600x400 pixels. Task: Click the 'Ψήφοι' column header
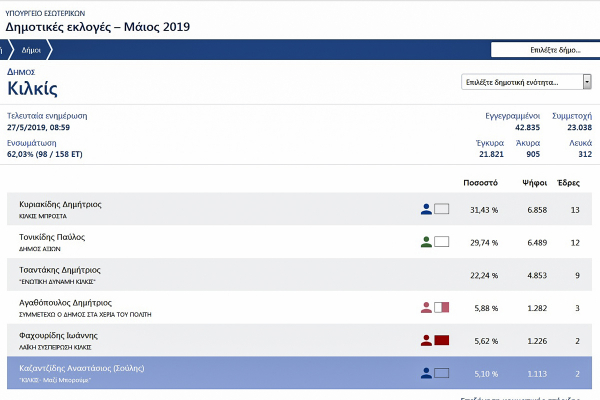tap(534, 183)
